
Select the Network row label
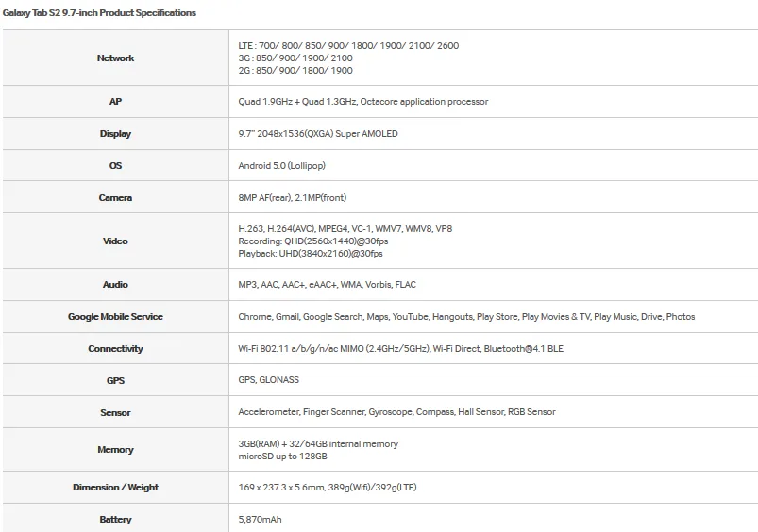(x=115, y=58)
